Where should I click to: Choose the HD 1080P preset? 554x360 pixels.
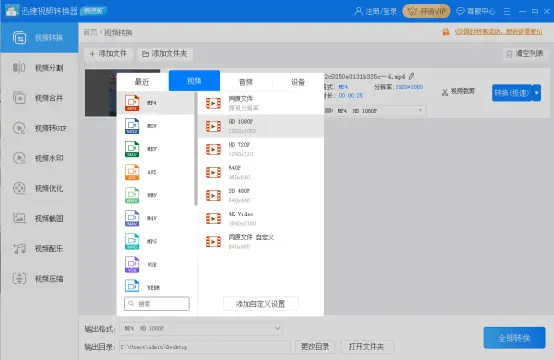tap(261, 126)
